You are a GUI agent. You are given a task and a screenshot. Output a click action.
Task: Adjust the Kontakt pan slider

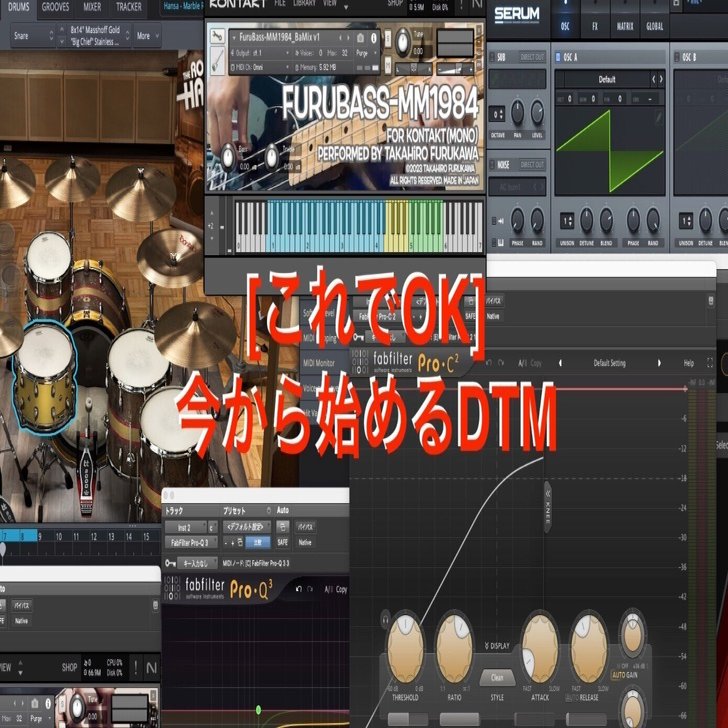[x=413, y=68]
